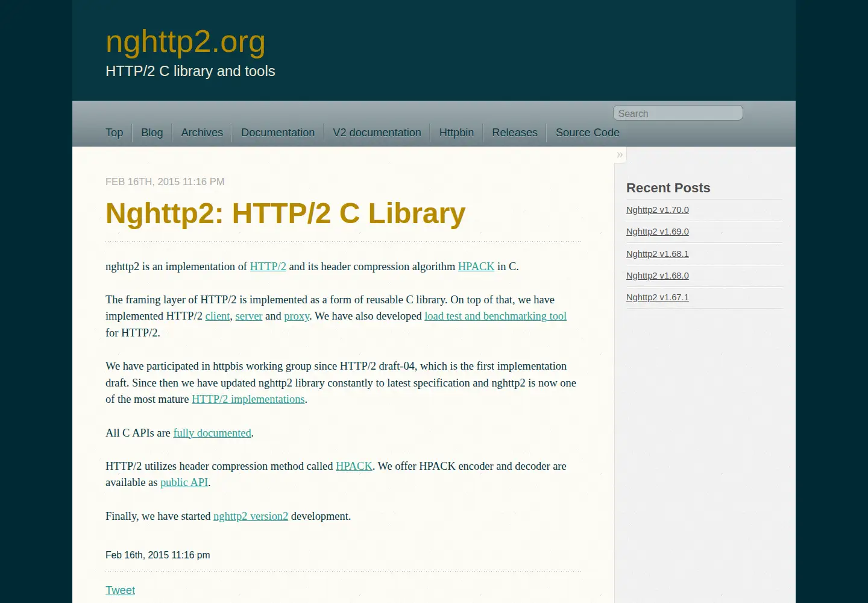Image resolution: width=868 pixels, height=603 pixels.
Task: Open the nghttp2 version2 link
Action: click(x=251, y=516)
